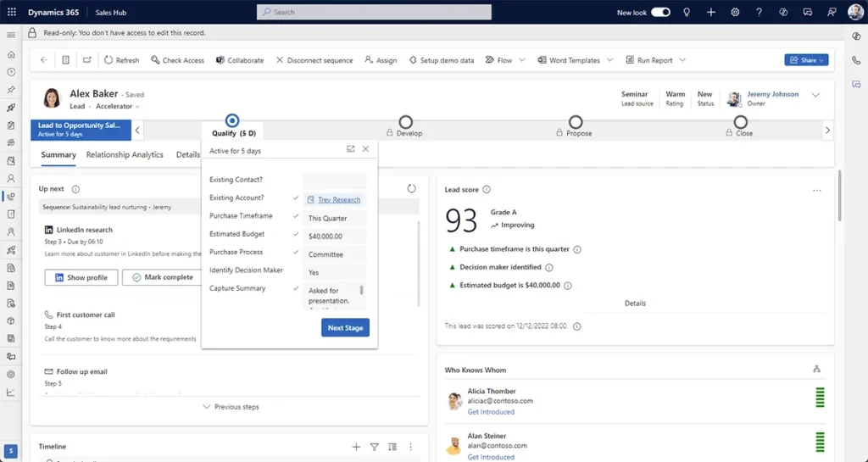This screenshot has height=462, width=868.
Task: Open the Purchase Process Committee field
Action: [334, 254]
